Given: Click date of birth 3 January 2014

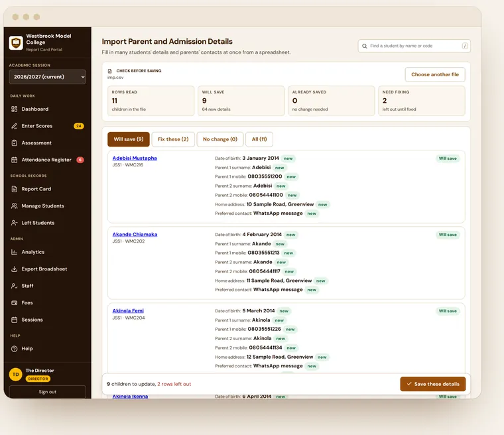Looking at the screenshot, I should 261,158.
